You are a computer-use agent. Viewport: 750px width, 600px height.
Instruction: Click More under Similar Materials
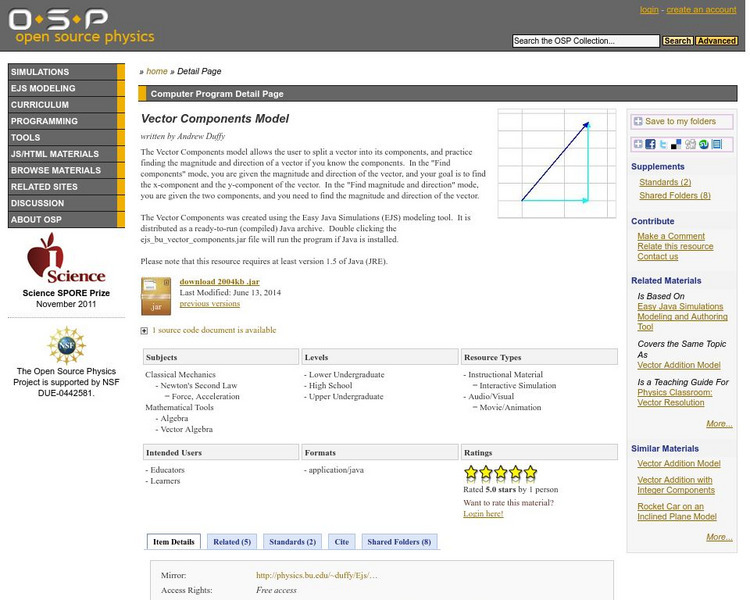tap(719, 537)
